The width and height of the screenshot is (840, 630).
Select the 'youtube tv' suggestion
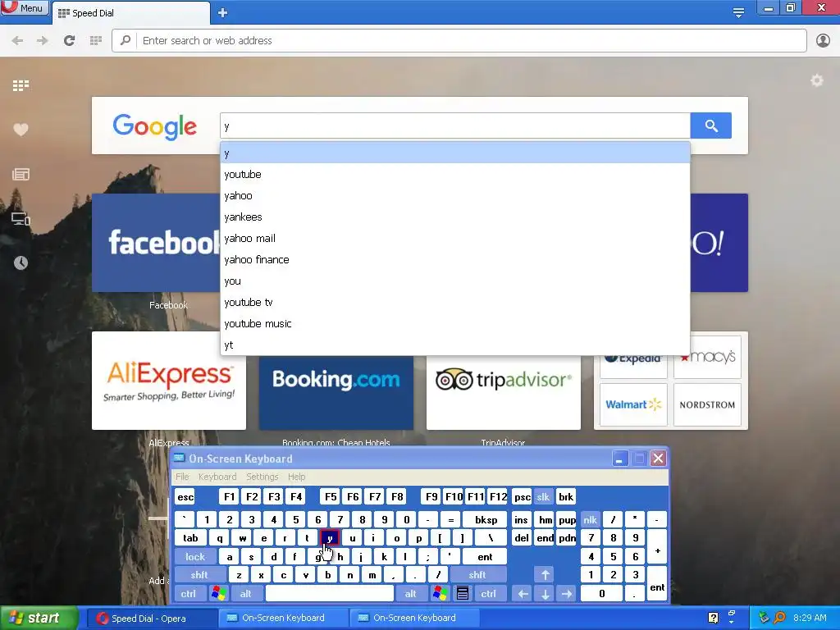tap(454, 303)
